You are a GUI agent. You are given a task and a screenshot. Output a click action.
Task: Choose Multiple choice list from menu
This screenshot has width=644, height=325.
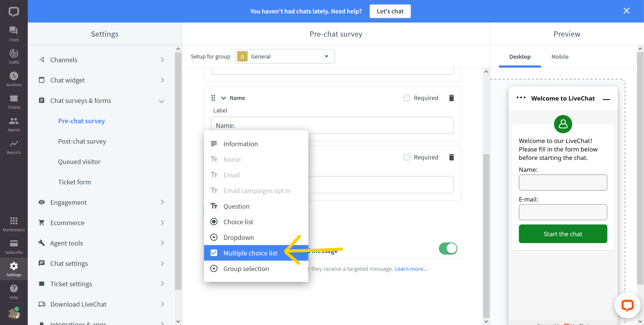(250, 253)
